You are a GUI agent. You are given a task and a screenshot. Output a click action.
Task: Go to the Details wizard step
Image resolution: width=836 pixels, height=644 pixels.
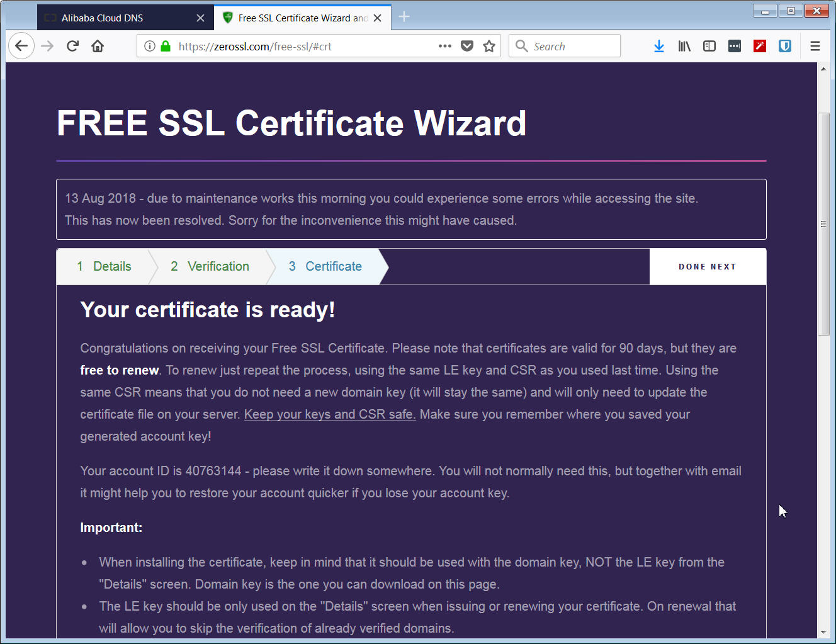104,266
